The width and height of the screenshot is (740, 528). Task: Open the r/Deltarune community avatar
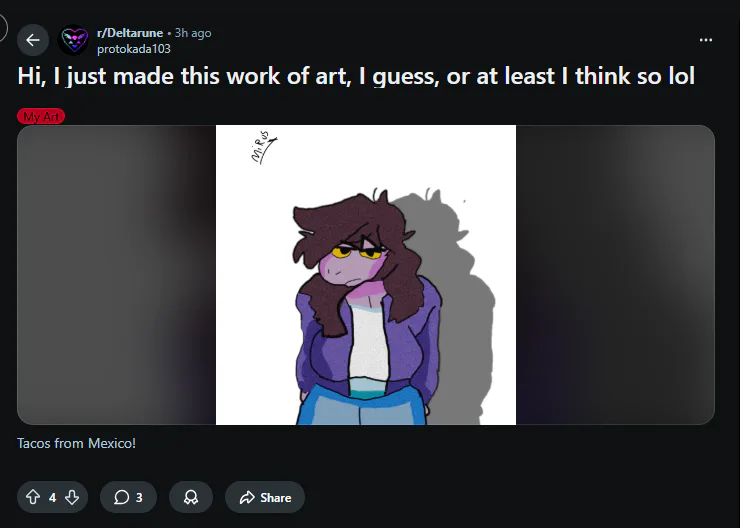coord(74,40)
